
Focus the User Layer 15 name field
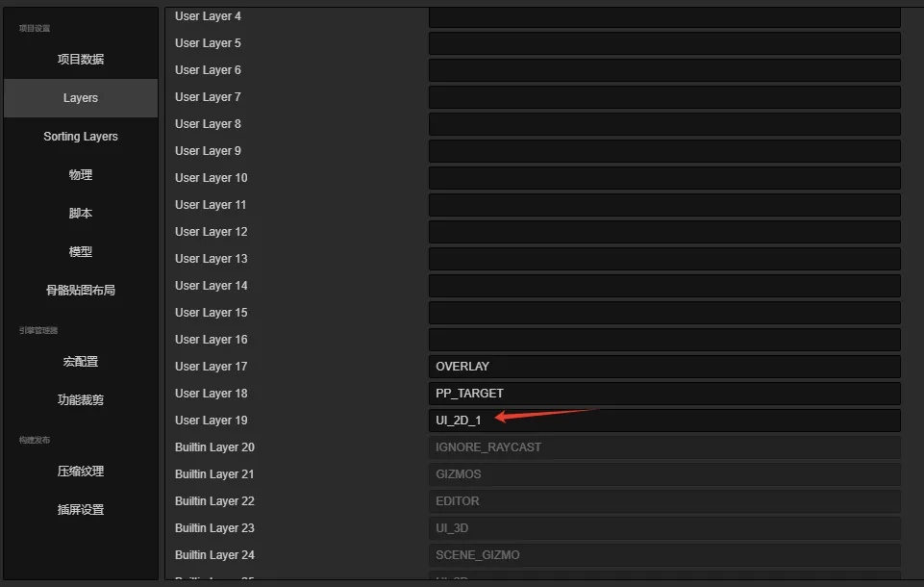[664, 313]
